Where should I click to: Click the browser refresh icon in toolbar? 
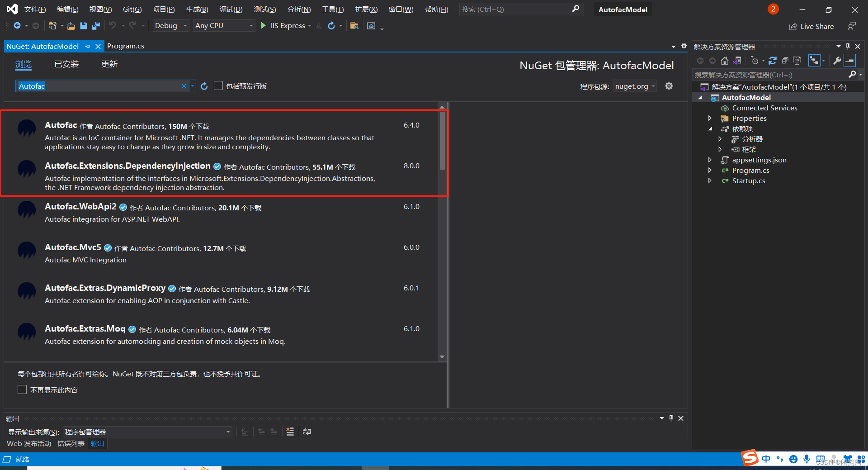[x=331, y=26]
